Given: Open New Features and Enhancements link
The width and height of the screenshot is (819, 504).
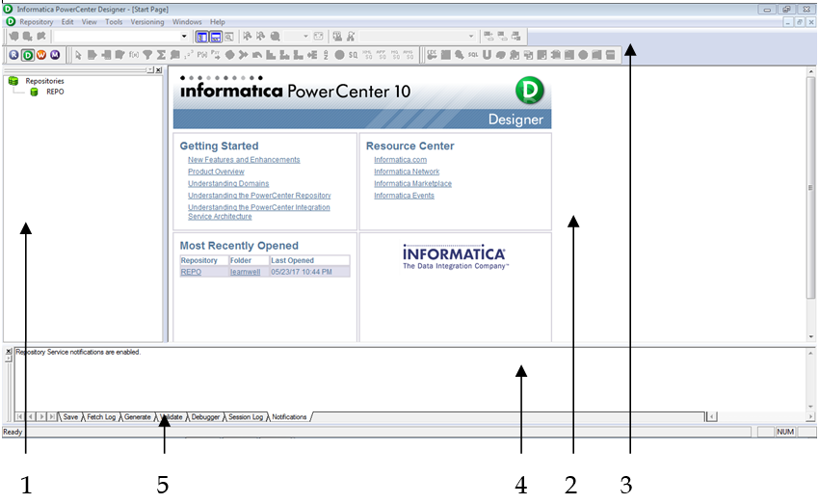Looking at the screenshot, I should click(x=244, y=160).
